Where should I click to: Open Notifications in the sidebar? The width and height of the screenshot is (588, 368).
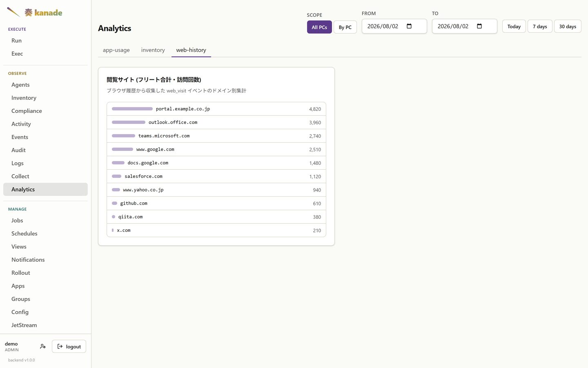45,260
